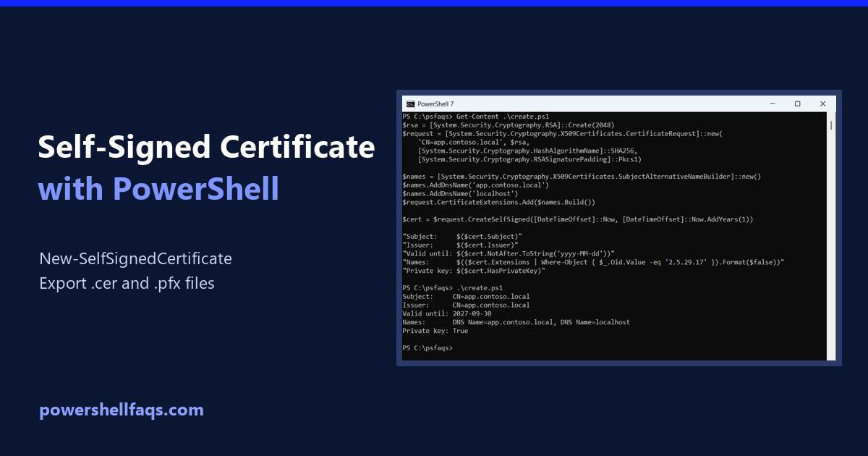Click the output 'Valid until: 2027-09-30'

(x=447, y=313)
